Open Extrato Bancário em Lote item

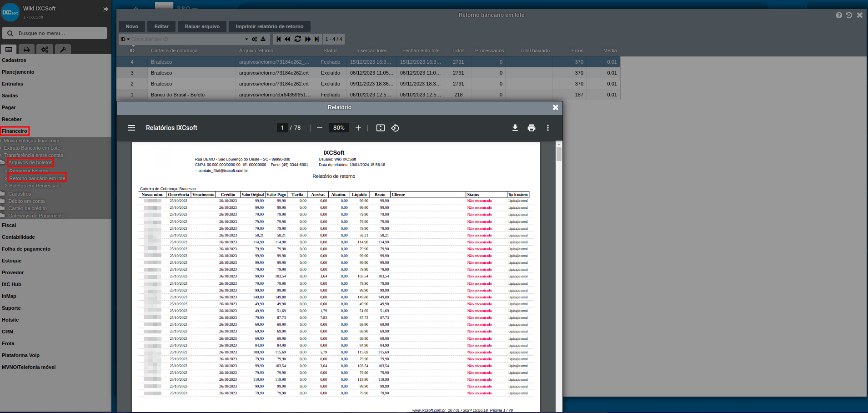click(32, 148)
